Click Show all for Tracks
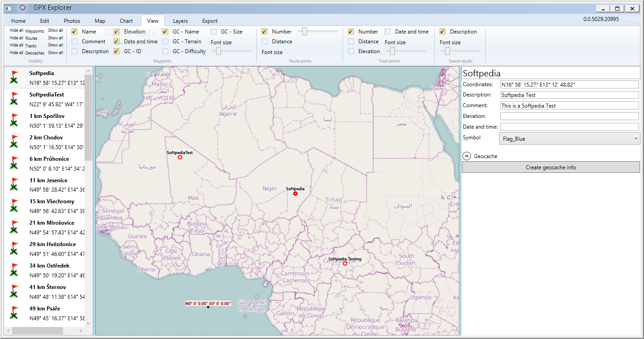 pyautogui.click(x=55, y=45)
